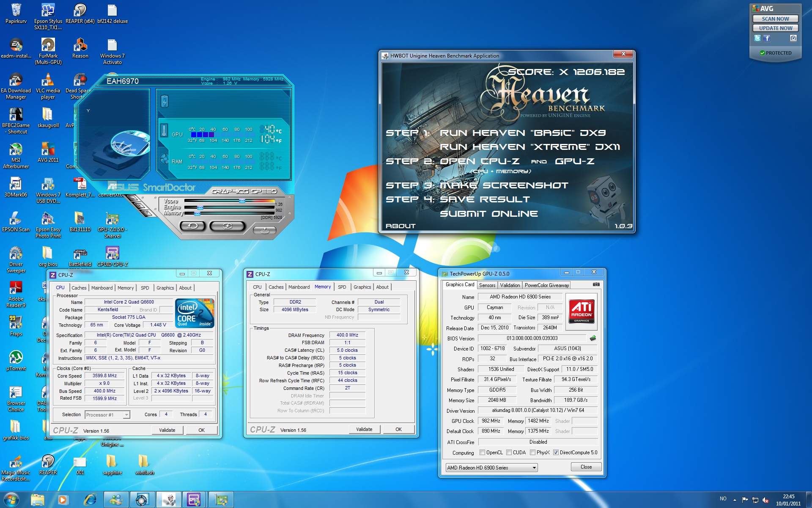This screenshot has width=812, height=508.
Task: Switch to the Sensors tab in GPU-Z
Action: point(487,285)
